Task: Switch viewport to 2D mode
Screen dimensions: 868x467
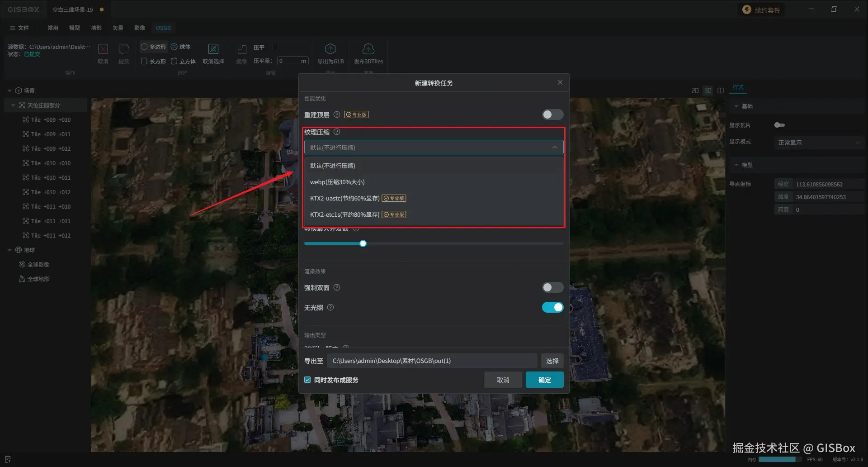Action: point(695,91)
